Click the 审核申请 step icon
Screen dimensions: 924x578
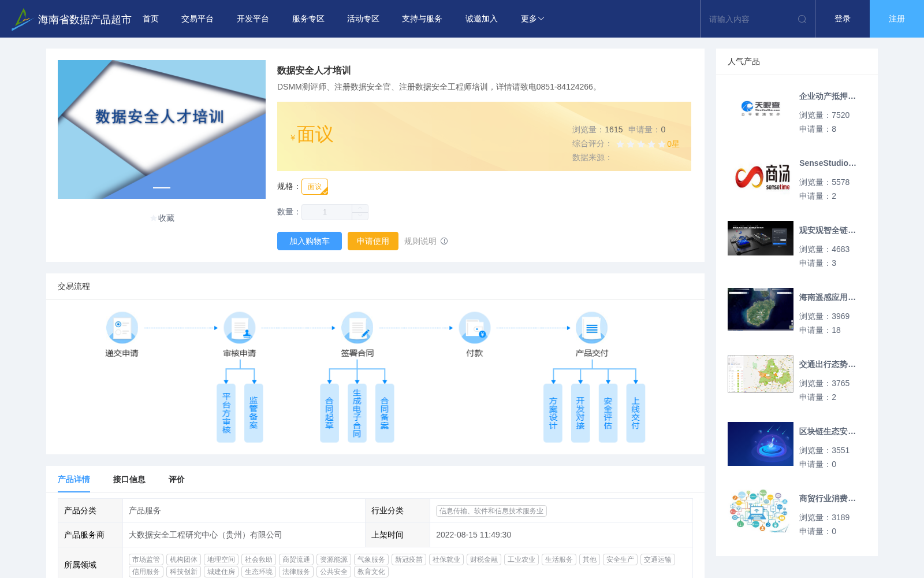click(x=240, y=328)
